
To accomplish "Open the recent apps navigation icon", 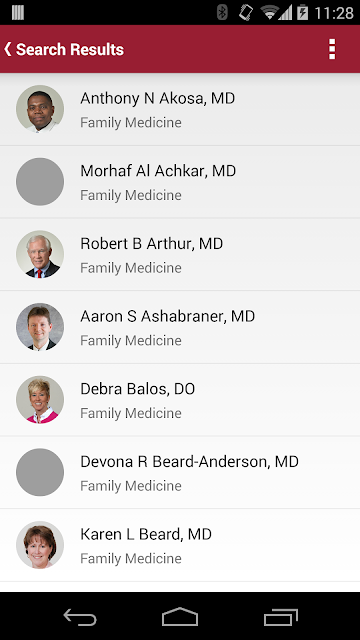I will (x=281, y=617).
